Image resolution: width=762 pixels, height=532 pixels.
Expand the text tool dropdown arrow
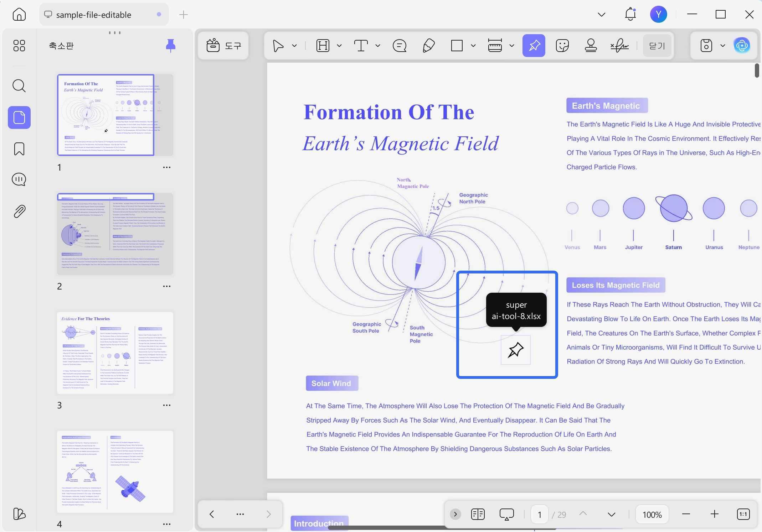coord(378,46)
